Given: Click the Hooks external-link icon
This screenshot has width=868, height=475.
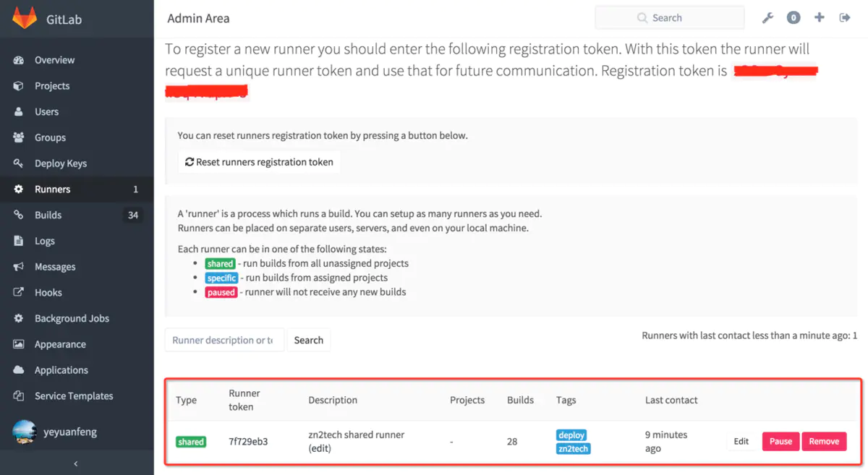Looking at the screenshot, I should click(19, 293).
